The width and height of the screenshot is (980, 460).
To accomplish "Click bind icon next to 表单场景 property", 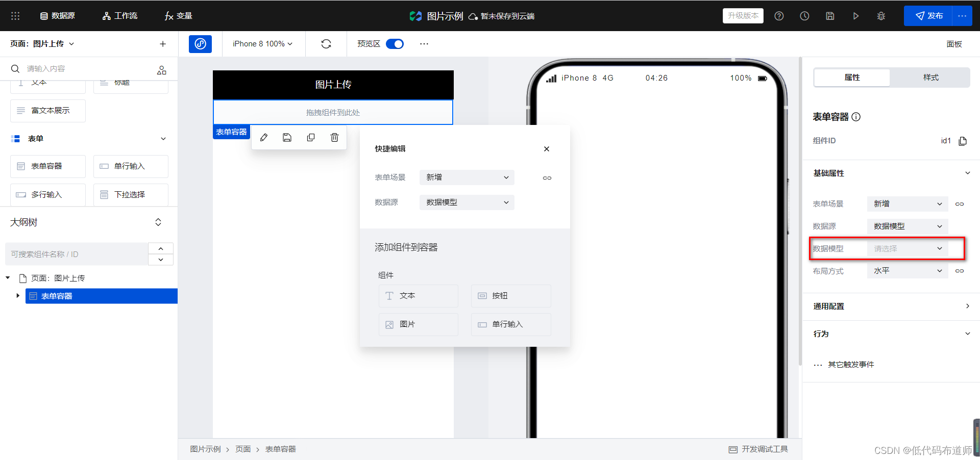I will [x=960, y=204].
